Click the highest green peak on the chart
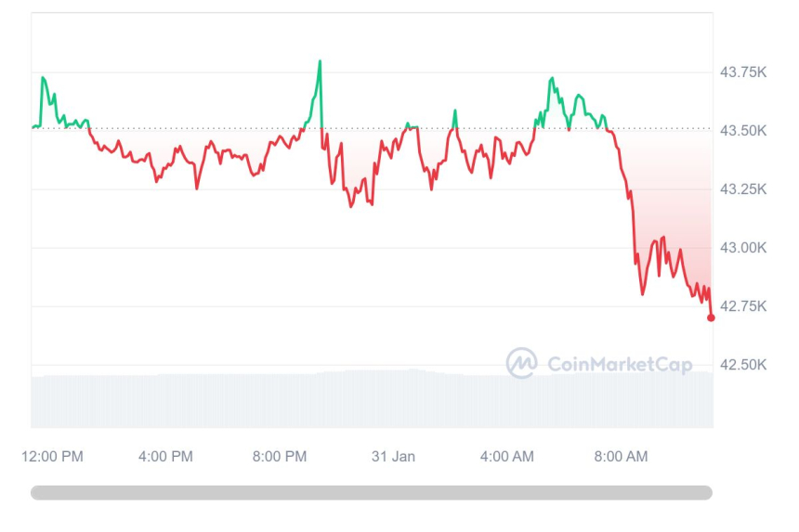Image resolution: width=799 pixels, height=532 pixels. (320, 62)
